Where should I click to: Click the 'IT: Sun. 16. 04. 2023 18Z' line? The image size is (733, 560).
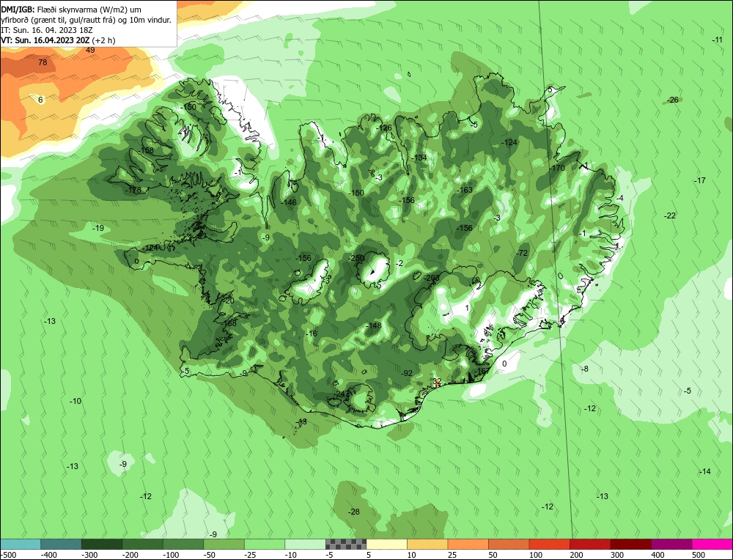[x=48, y=30]
